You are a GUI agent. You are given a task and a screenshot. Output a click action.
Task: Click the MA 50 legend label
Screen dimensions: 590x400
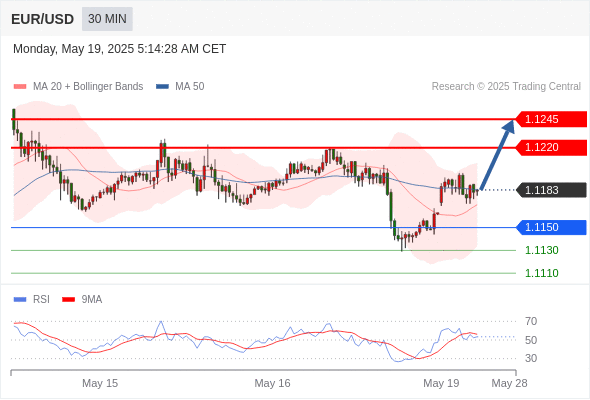[x=190, y=87]
